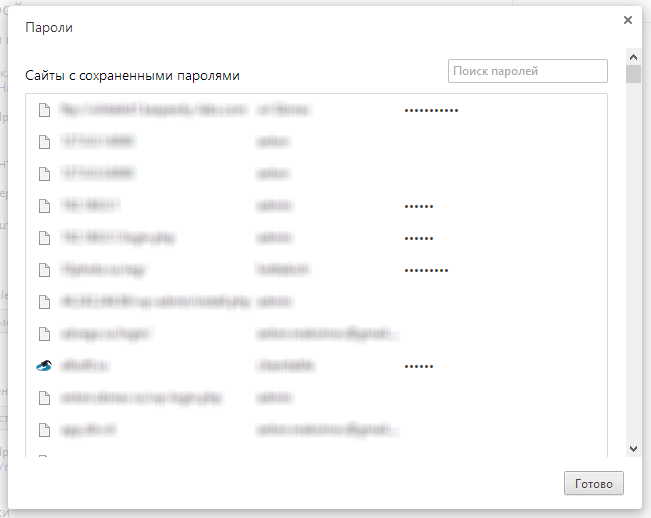Viewport: 651px width, 518px height.
Task: Click the scrollbar down arrow
Action: tap(633, 449)
